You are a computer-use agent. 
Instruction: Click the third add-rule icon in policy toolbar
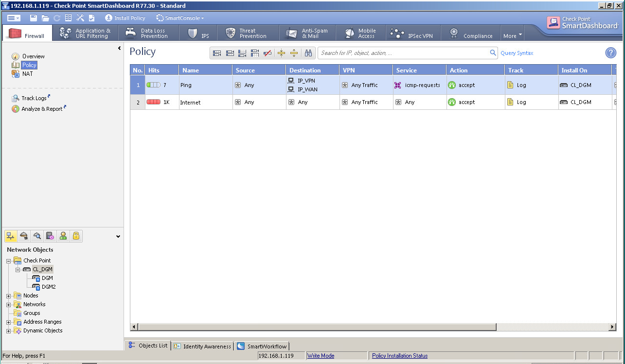[x=242, y=53]
